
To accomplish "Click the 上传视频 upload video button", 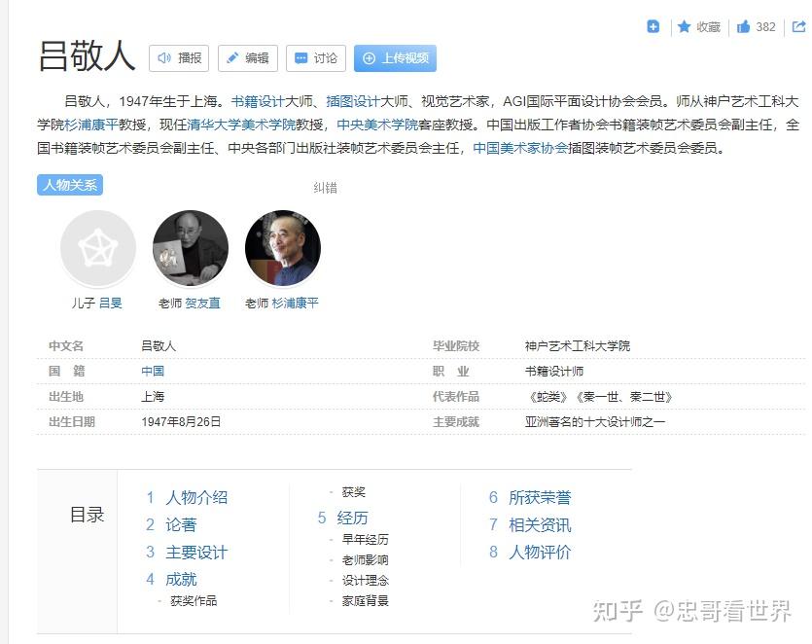I will (x=395, y=58).
